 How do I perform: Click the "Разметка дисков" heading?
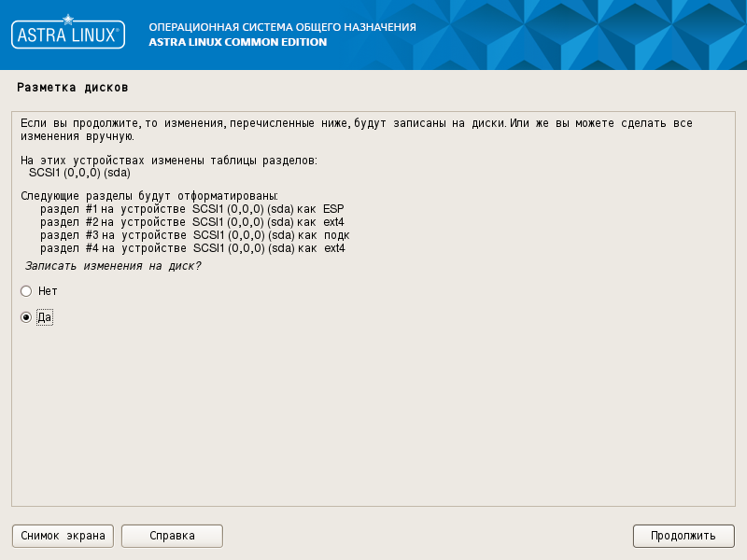point(72,87)
